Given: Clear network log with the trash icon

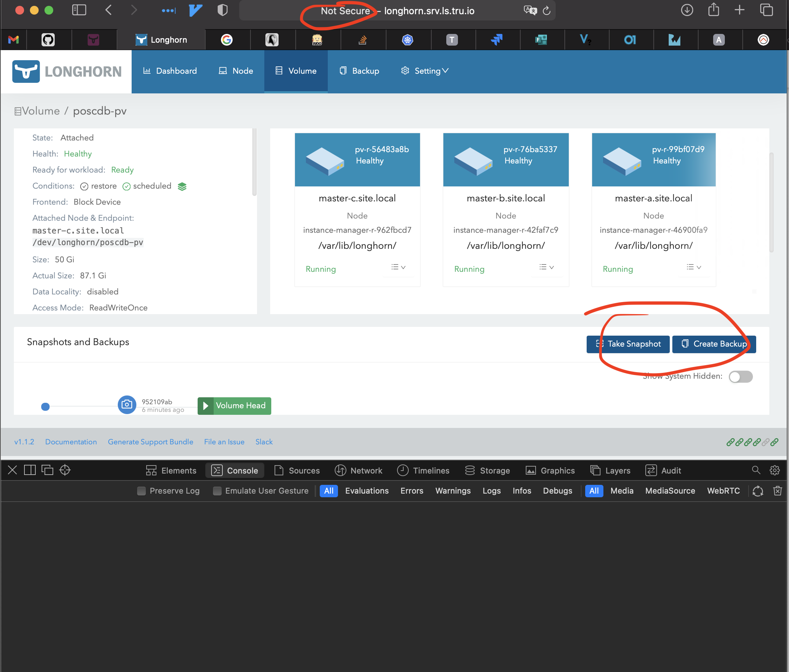Looking at the screenshot, I should coord(778,491).
